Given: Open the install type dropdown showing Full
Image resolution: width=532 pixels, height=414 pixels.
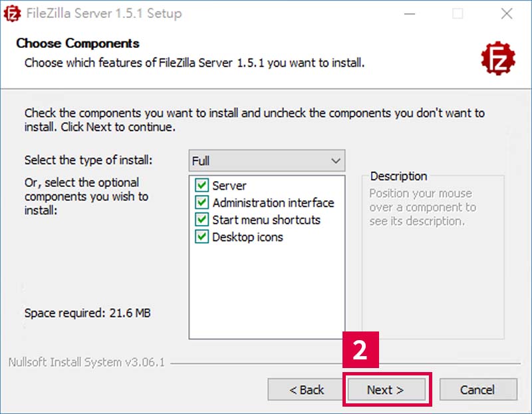Looking at the screenshot, I should pos(267,160).
